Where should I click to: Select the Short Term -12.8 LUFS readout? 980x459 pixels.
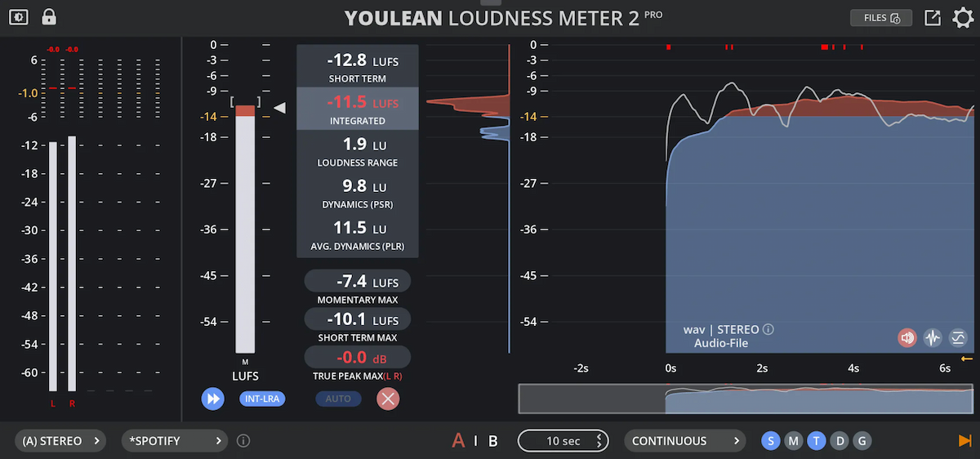coord(358,67)
